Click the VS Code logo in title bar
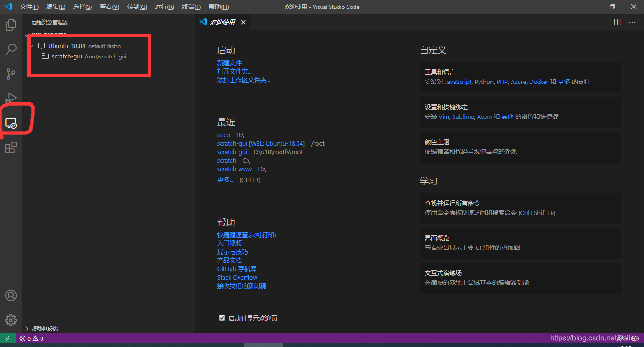Viewport: 644px width, 347px height. point(8,7)
